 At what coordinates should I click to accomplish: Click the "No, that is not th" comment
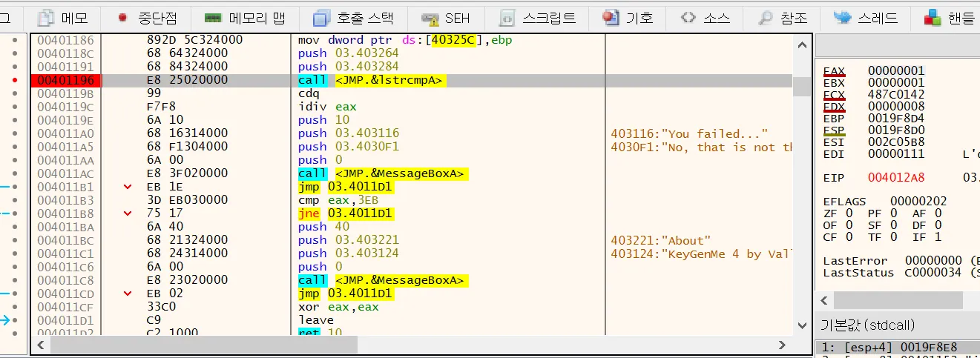point(703,147)
